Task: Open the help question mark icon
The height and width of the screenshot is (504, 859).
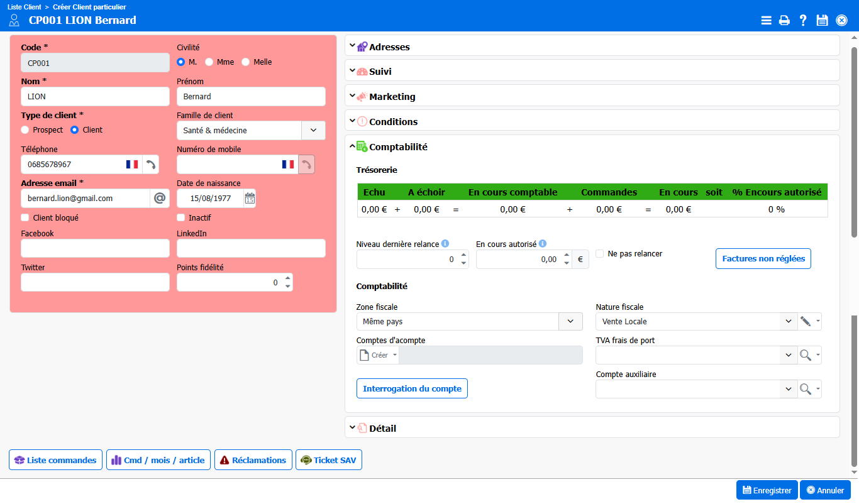Action: tap(803, 20)
